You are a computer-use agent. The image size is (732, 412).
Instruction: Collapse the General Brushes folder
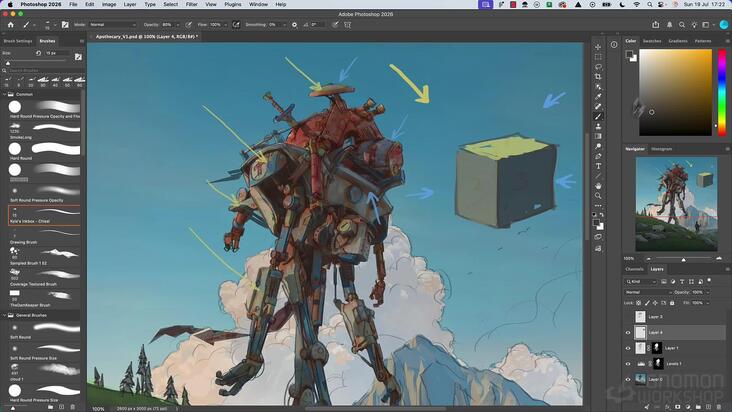point(5,315)
